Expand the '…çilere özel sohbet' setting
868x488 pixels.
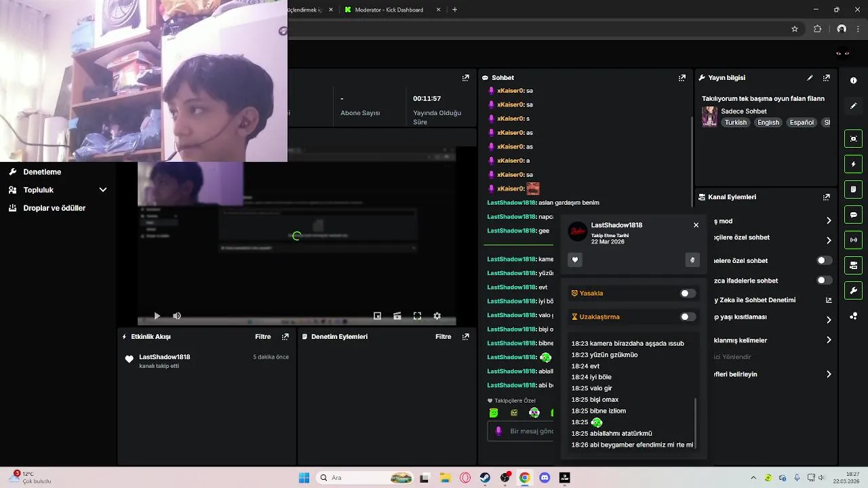829,241
